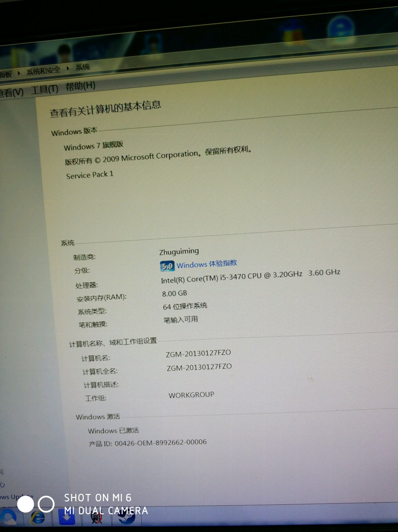Click the 计算机名称、域和工作组设置 section header
Image resolution: width=398 pixels, height=532 pixels.
(x=113, y=342)
